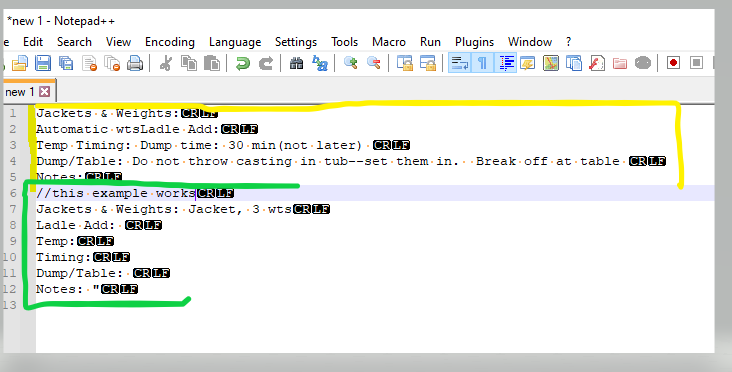Open a file with the Open icon
The image size is (732, 372).
pos(20,63)
